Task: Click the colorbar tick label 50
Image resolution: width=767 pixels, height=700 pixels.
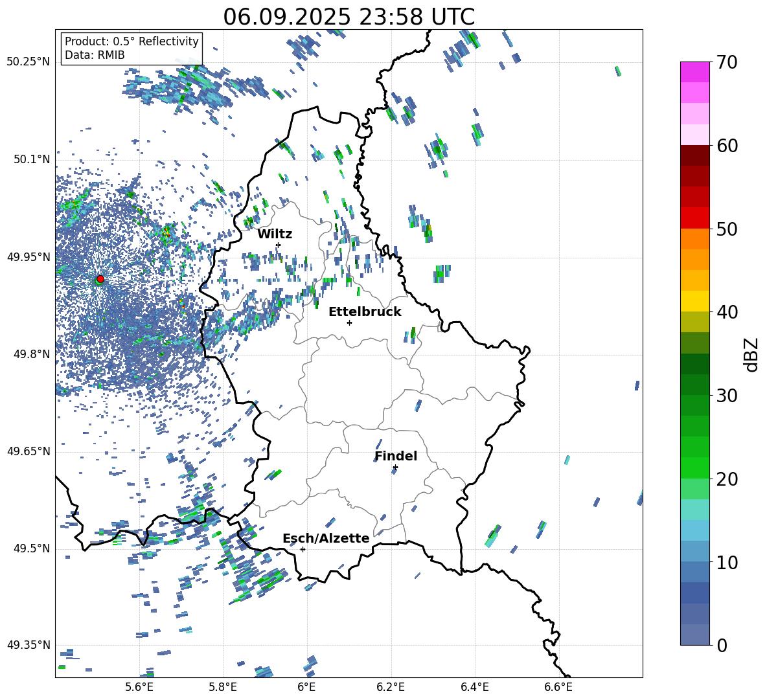Action: (727, 229)
